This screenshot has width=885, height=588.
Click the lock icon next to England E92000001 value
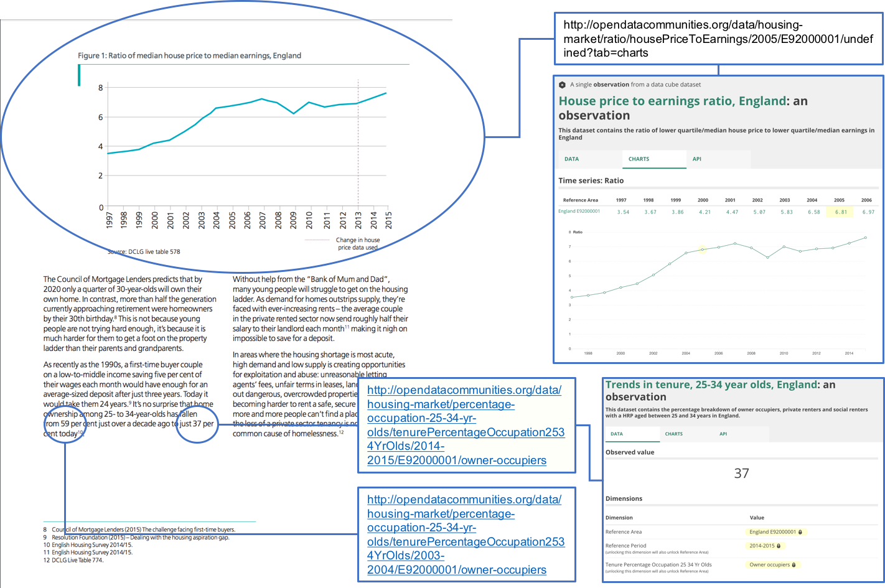800,532
